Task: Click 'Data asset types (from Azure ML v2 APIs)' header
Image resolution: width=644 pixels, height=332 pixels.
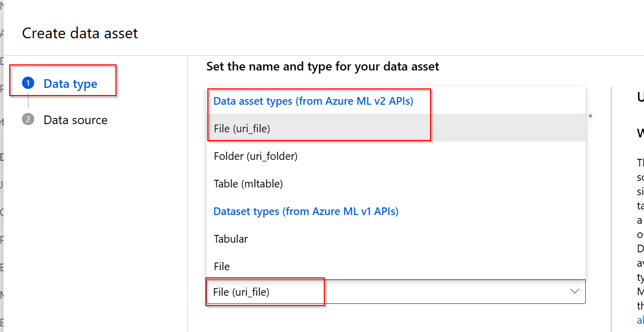Action: 313,101
